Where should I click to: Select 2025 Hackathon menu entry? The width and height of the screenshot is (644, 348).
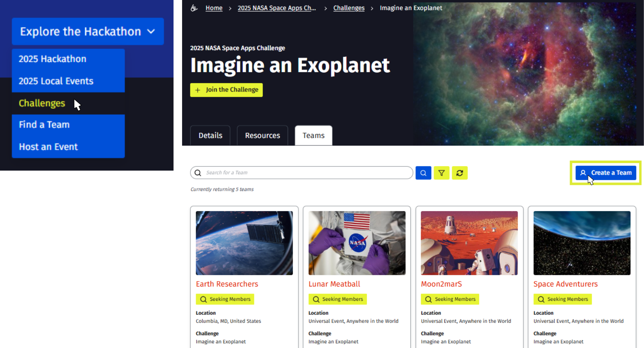(x=53, y=59)
